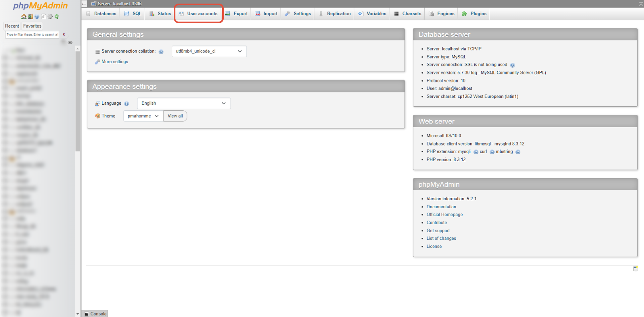Viewport: 644px width, 317px height.
Task: Click the database filter search field
Action: 32,34
